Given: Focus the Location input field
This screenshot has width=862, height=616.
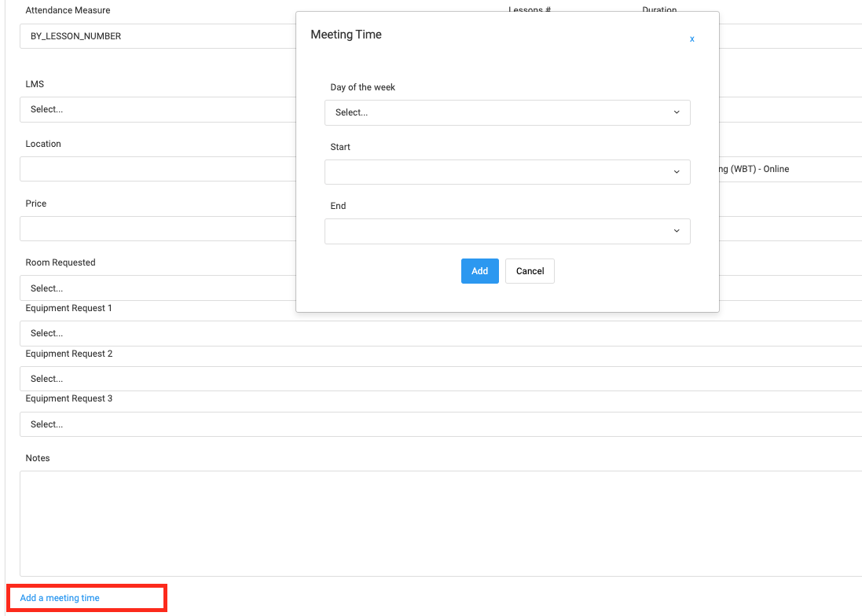Looking at the screenshot, I should 157,169.
